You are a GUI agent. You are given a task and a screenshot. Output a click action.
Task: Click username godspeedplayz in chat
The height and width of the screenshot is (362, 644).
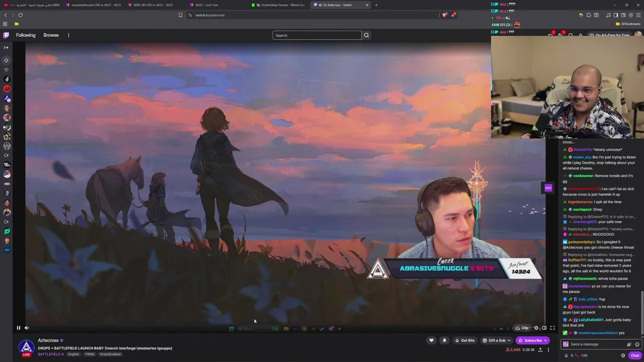581,242
